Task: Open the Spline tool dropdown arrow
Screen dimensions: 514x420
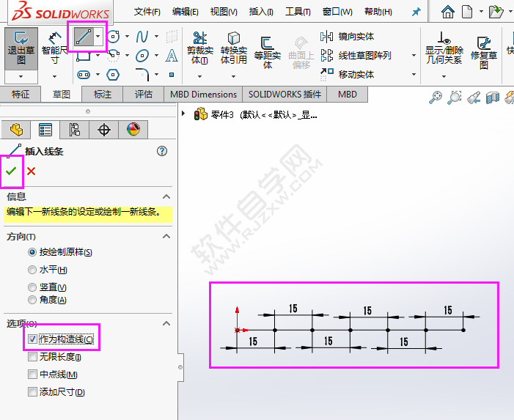Action: (x=156, y=37)
